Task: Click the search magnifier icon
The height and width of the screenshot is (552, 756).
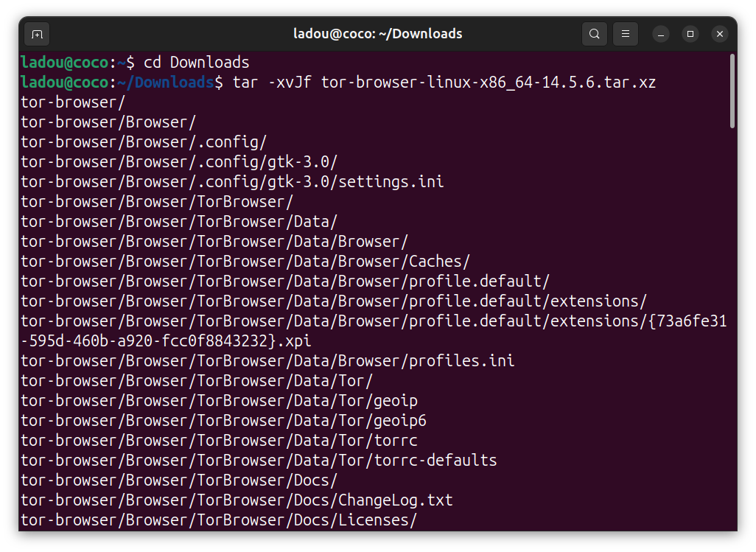Action: click(x=594, y=34)
